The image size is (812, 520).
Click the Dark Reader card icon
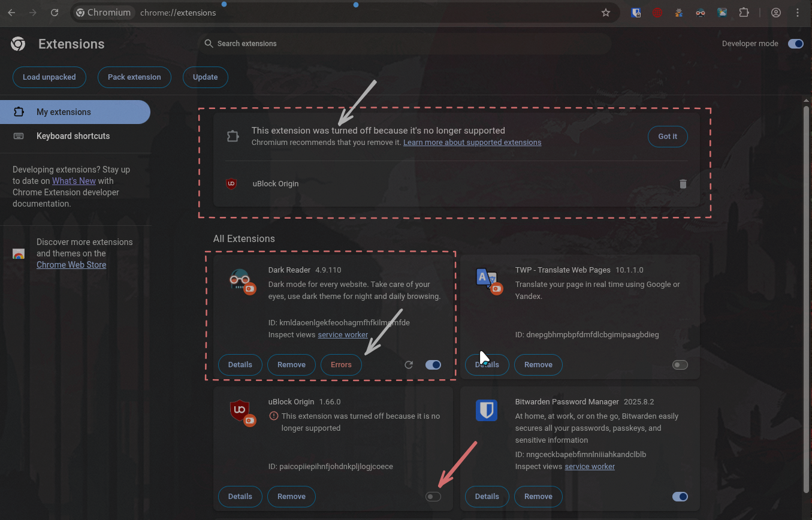(x=242, y=280)
